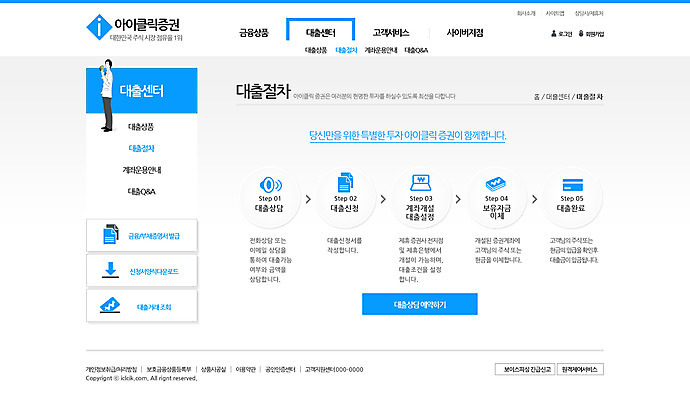Click the Step 02 document icon

[x=345, y=182]
